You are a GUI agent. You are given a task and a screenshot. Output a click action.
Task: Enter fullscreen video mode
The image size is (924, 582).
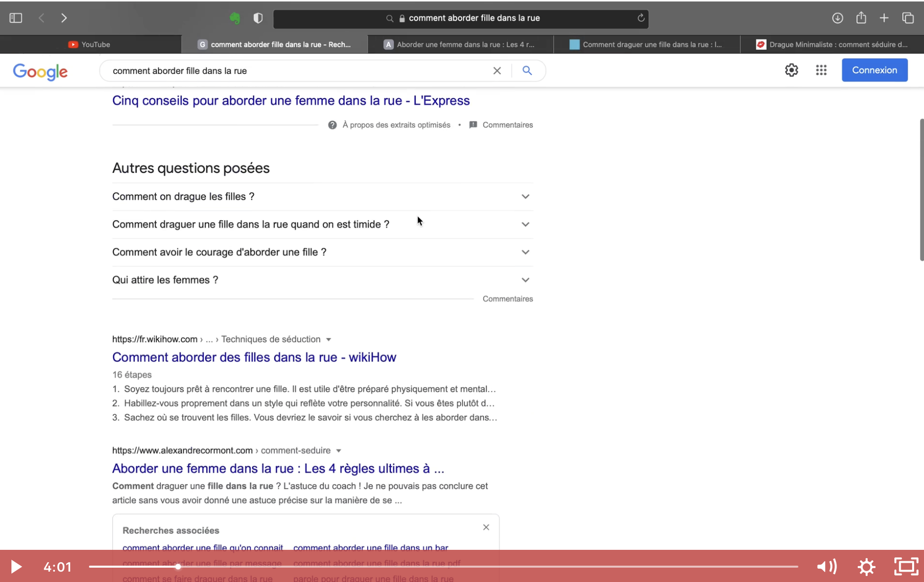click(x=906, y=567)
